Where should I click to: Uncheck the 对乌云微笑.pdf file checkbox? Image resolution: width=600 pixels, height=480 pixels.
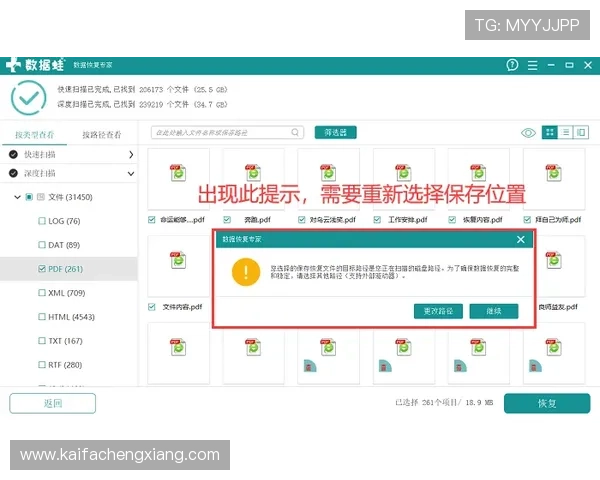point(302,220)
